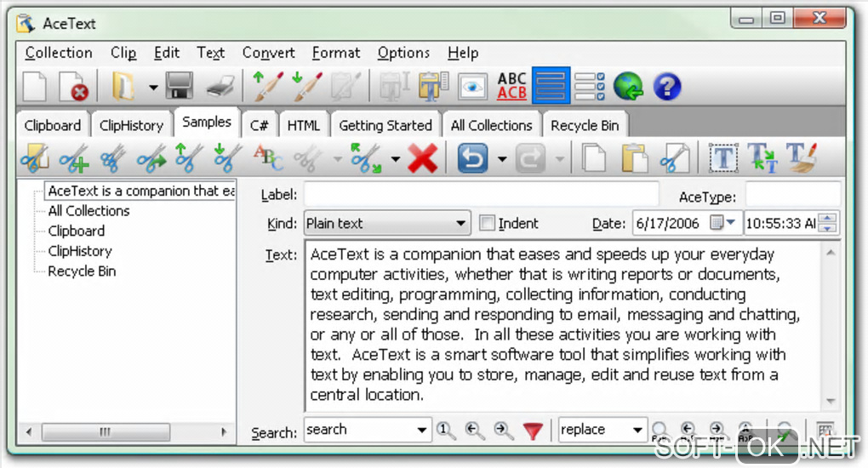Click the T with green arrows icon

point(762,158)
